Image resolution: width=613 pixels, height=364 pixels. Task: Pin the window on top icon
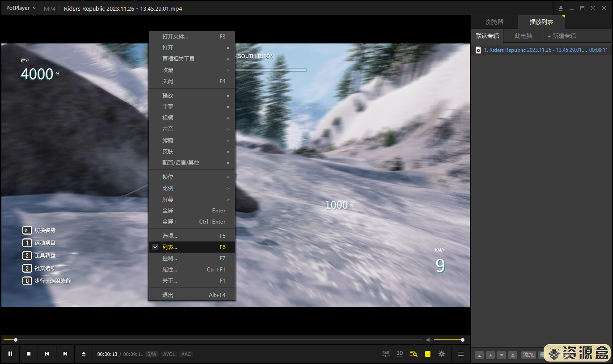[x=561, y=8]
